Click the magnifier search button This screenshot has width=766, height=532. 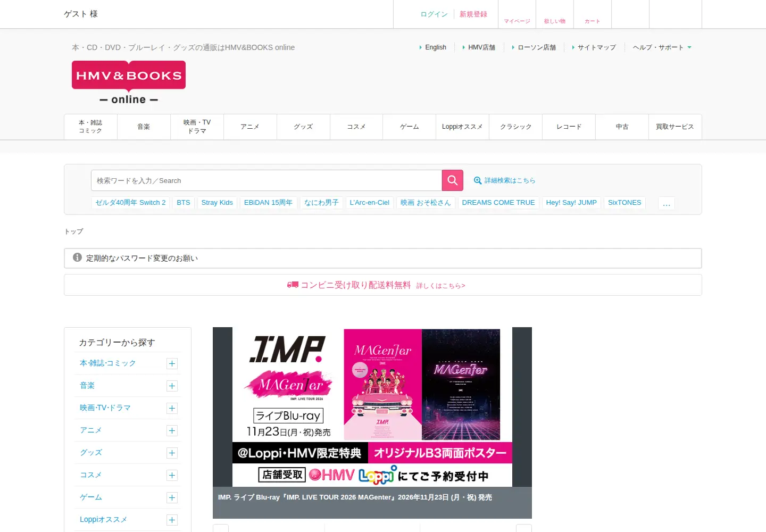(452, 180)
